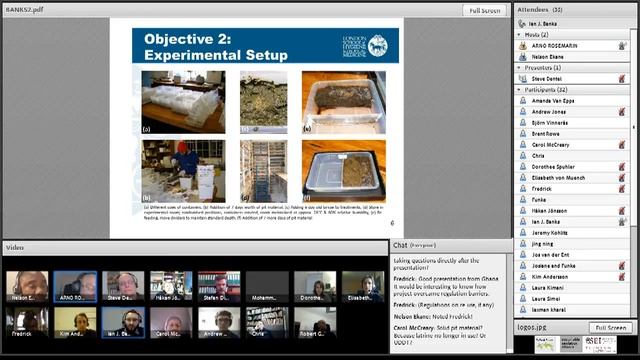Viewport: 640px width, 360px height.
Task: Select Håkan Jö... video thumbnail
Action: pos(171,287)
